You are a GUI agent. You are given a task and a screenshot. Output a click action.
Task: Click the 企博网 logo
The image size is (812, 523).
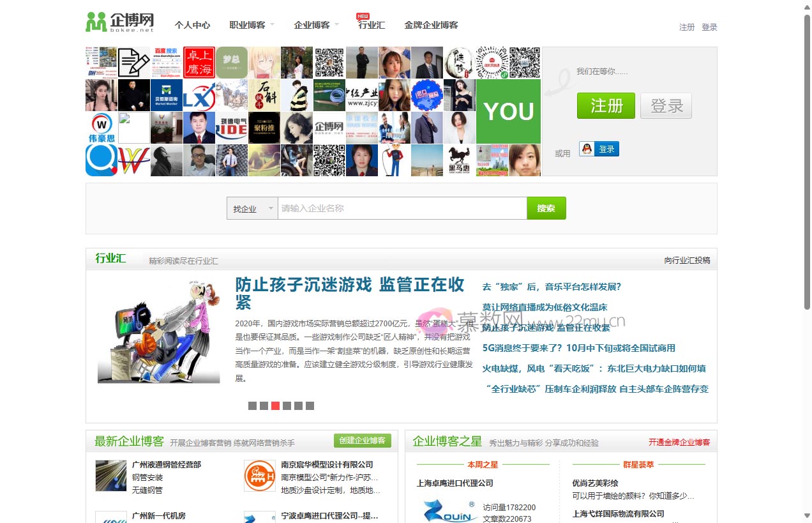[120, 22]
